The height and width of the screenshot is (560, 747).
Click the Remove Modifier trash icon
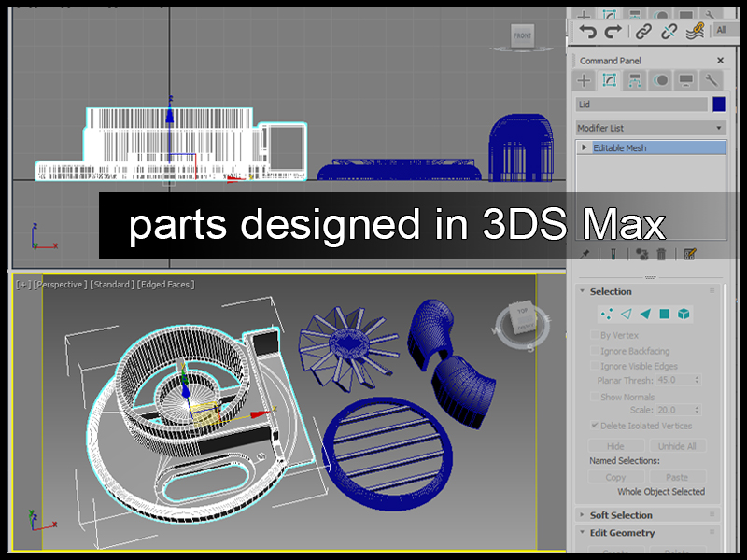point(661,254)
